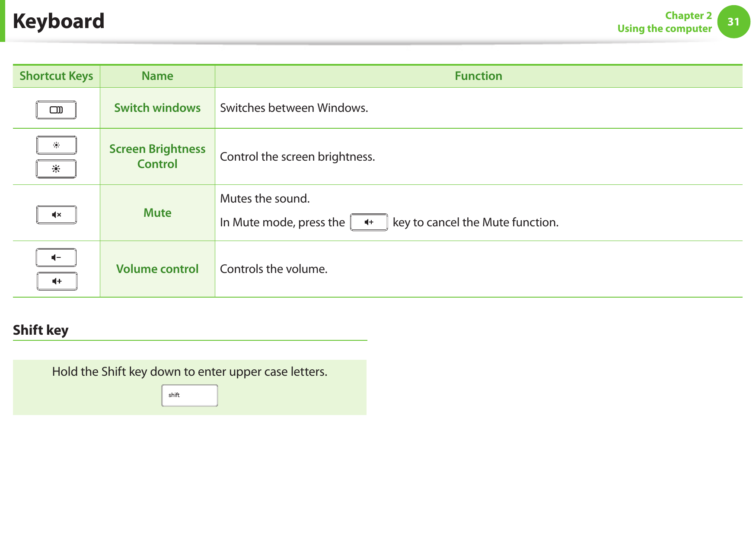Click the 'Switch windows' name cell
Screen dimensions: 756x536
[157, 108]
